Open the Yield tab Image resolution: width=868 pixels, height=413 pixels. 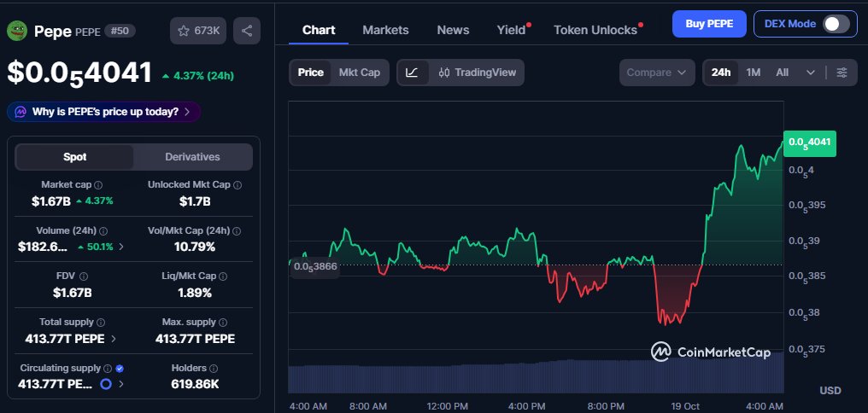coord(512,30)
